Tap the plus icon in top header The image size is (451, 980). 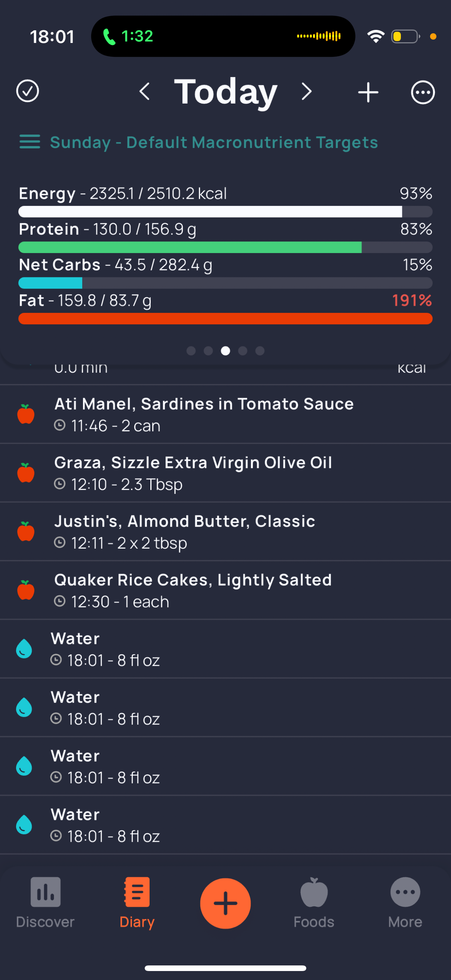tap(368, 92)
